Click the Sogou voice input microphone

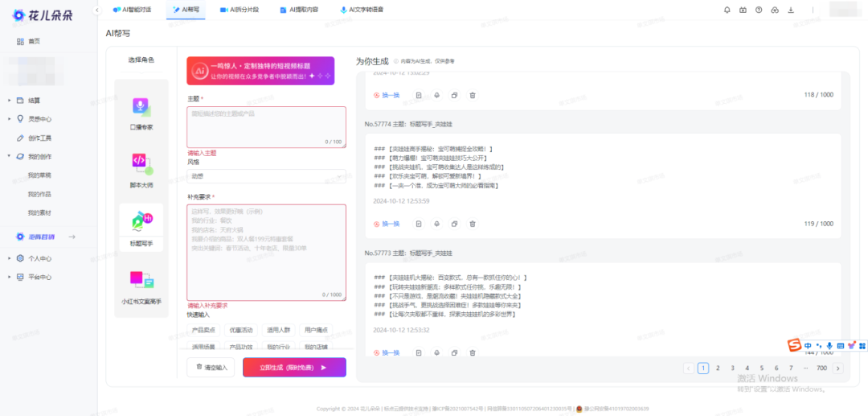click(829, 346)
